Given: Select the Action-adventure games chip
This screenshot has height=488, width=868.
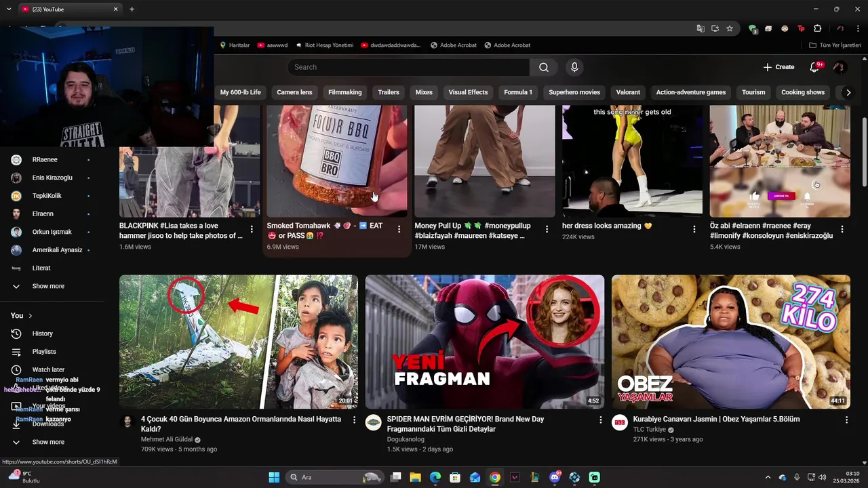Looking at the screenshot, I should tap(691, 92).
